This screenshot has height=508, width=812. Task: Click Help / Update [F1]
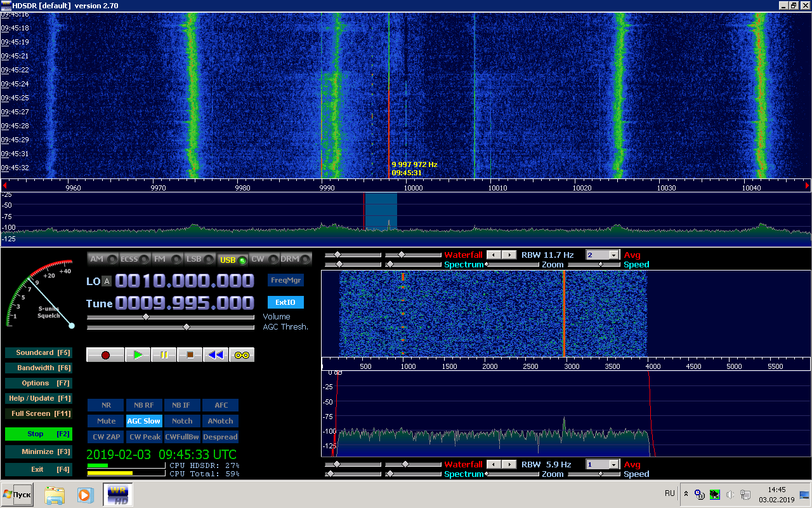point(38,398)
